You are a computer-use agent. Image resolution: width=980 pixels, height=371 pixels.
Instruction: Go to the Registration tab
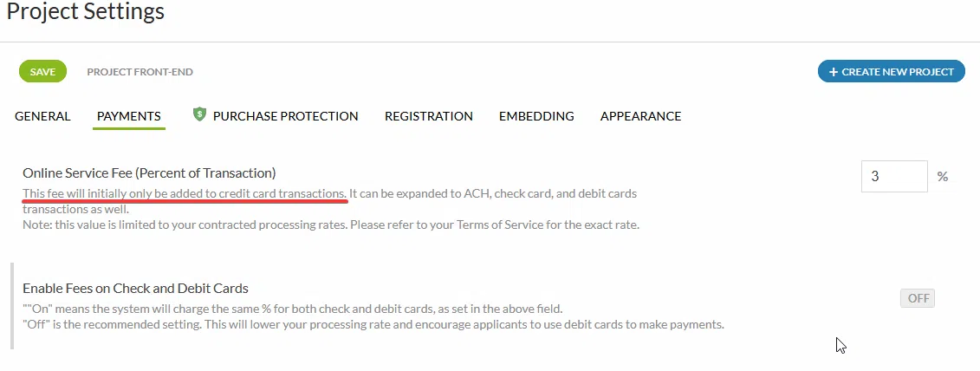[x=428, y=116]
